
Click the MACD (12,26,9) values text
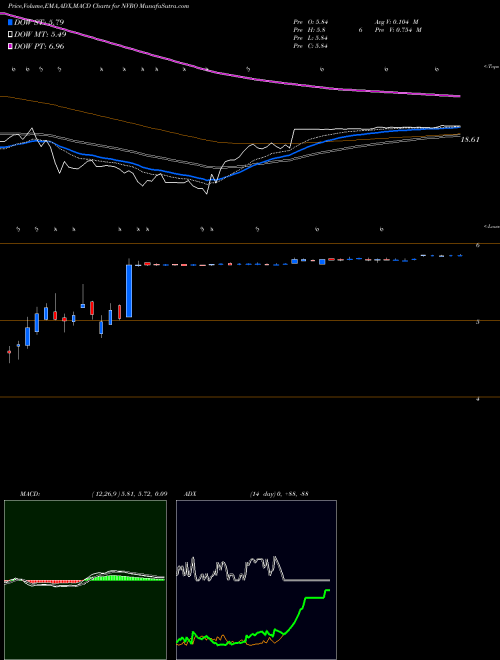pyautogui.click(x=129, y=494)
